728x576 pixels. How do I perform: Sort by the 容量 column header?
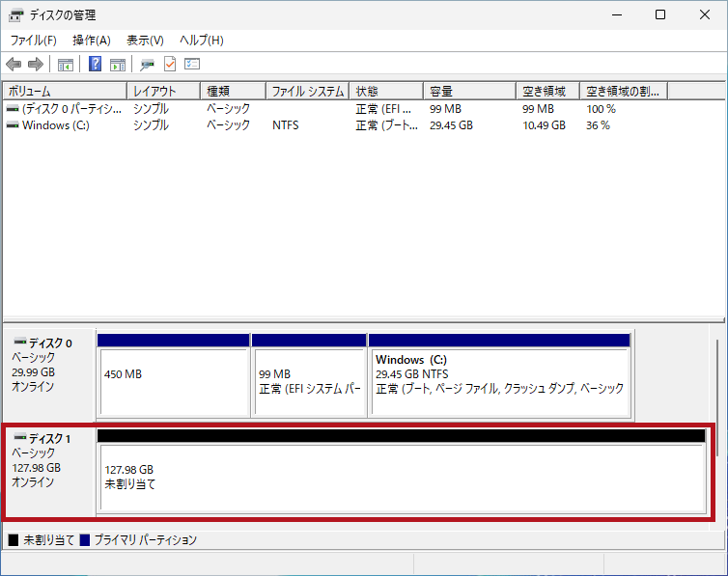tap(470, 91)
